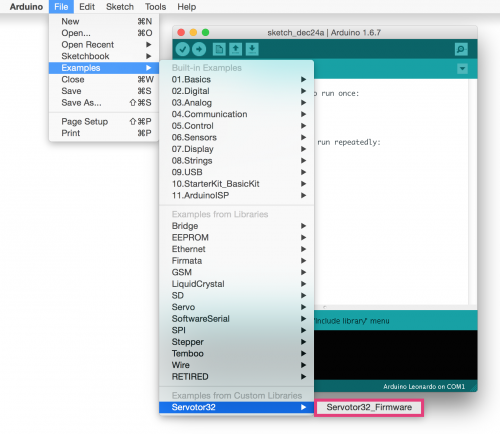500x434 pixels.
Task: Open the Stepper library examples
Action: (237, 342)
